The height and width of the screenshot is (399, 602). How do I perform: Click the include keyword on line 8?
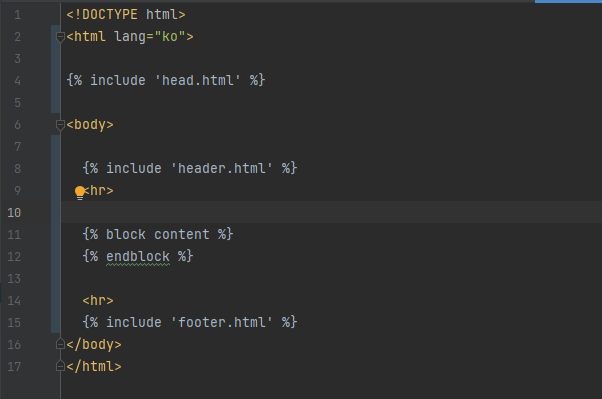pyautogui.click(x=134, y=168)
